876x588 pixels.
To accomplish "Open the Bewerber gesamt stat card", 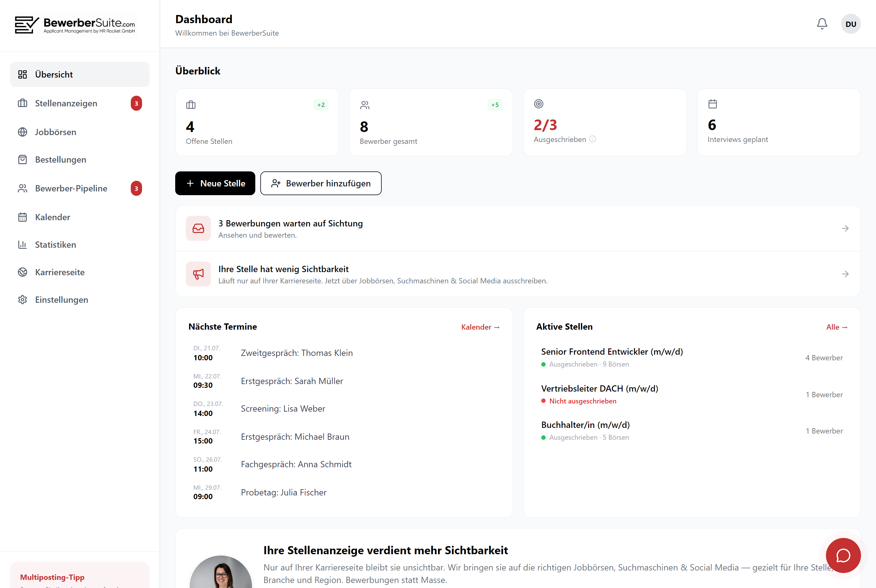I will pos(431,122).
